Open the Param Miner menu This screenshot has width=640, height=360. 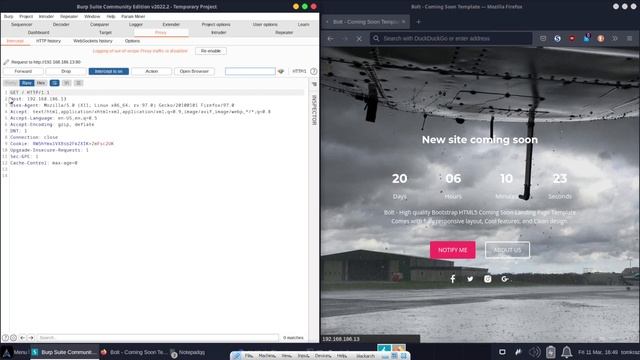(x=133, y=16)
